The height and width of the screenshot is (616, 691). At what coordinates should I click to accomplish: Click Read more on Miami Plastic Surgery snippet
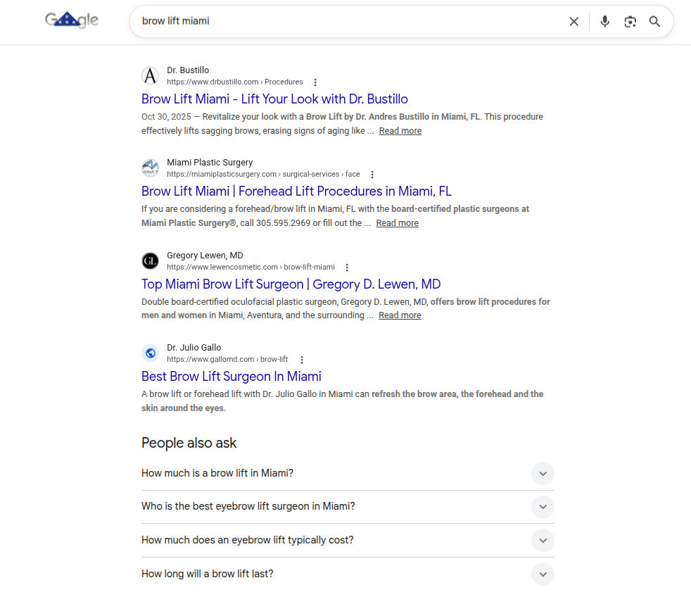click(x=397, y=223)
